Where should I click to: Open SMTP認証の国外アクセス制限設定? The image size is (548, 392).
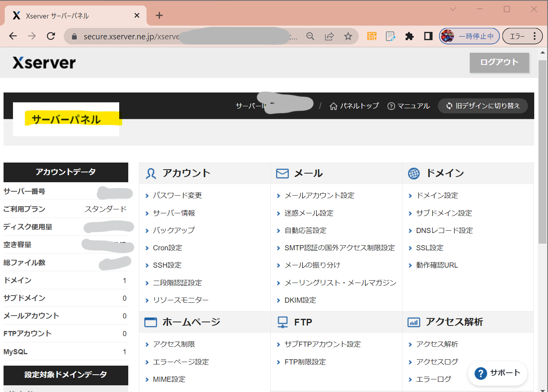click(x=340, y=248)
